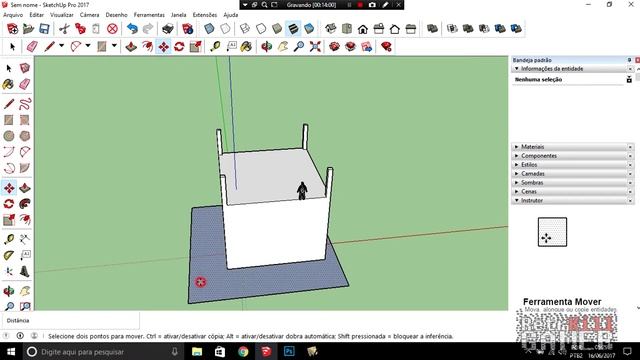640x360 pixels.
Task: Enable Shaded face style
Action: [x=277, y=29]
